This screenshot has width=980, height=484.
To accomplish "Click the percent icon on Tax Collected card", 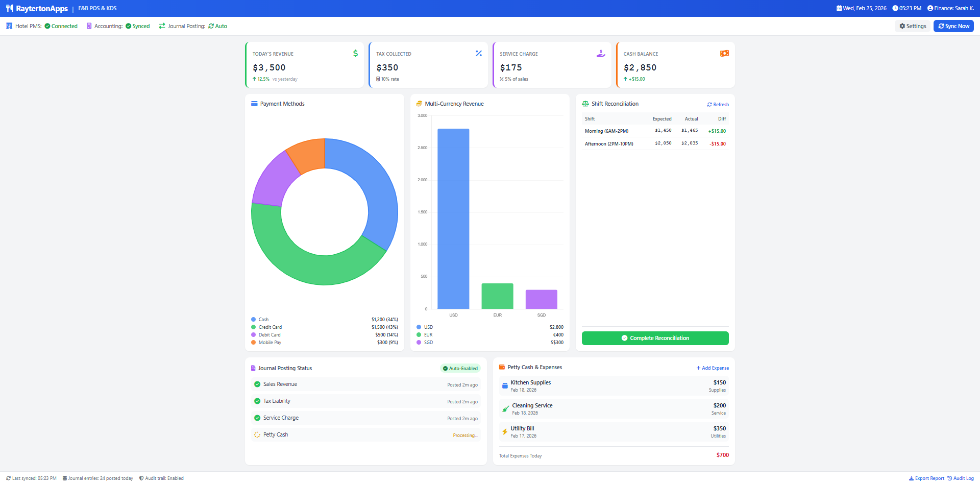I will pos(479,53).
